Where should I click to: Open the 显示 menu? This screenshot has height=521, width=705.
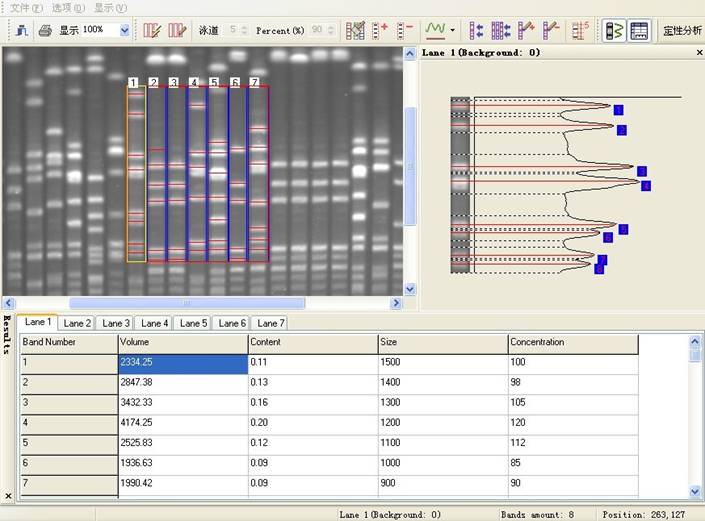[110, 8]
